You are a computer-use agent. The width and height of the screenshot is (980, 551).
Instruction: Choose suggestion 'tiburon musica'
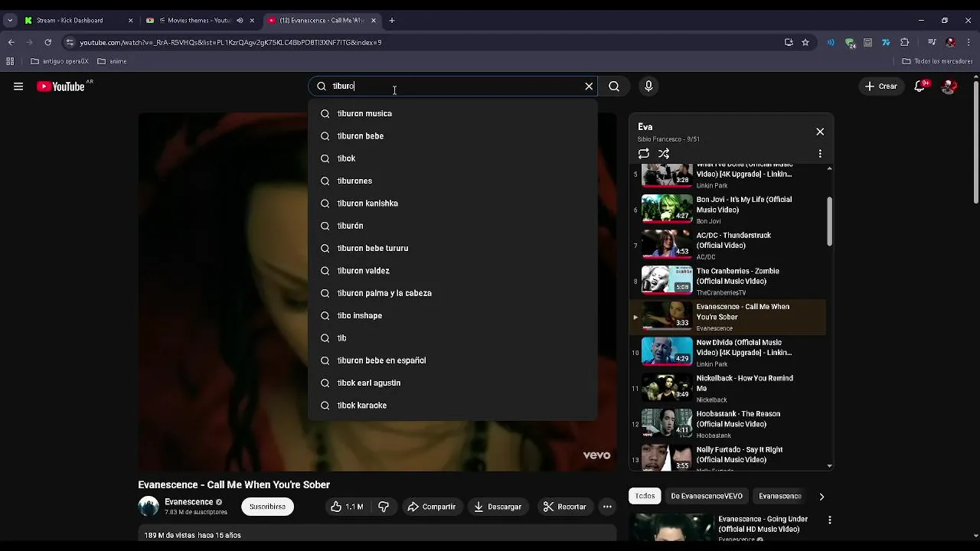pos(452,113)
